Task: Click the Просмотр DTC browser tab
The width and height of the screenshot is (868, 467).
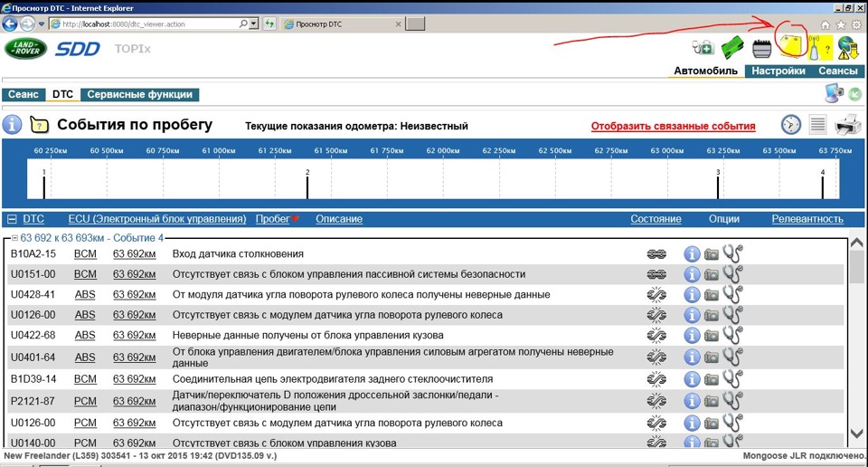Action: (342, 24)
